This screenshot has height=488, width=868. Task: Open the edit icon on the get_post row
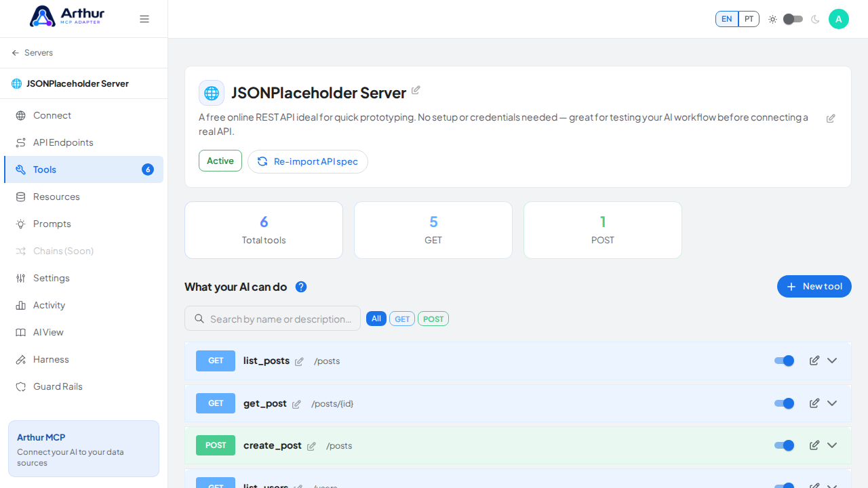pyautogui.click(x=814, y=403)
